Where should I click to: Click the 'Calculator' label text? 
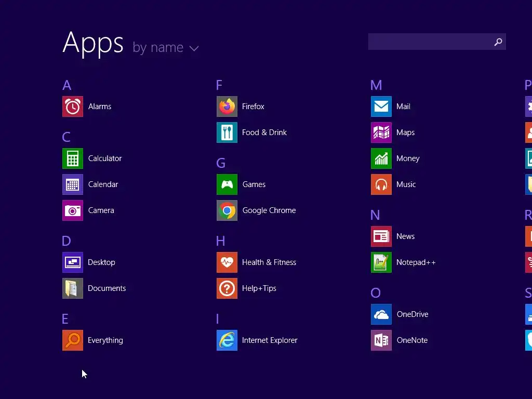(105, 158)
